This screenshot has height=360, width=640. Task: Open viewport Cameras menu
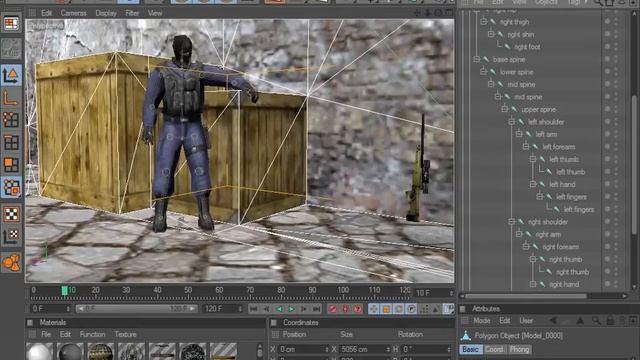coord(73,13)
